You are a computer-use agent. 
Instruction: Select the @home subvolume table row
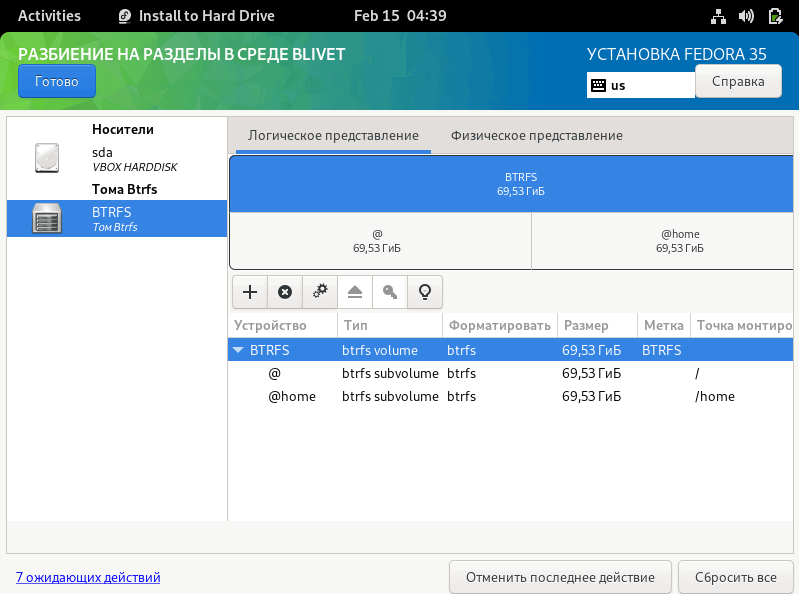pos(511,396)
